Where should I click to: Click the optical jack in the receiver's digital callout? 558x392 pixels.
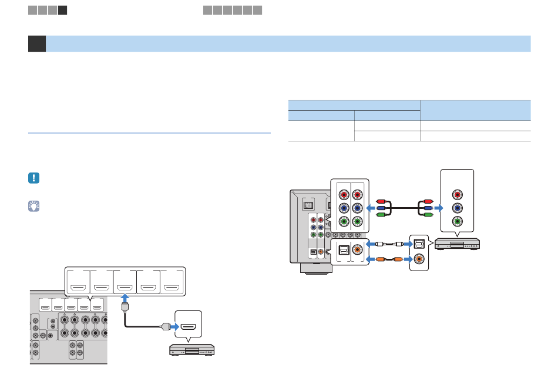344,250
